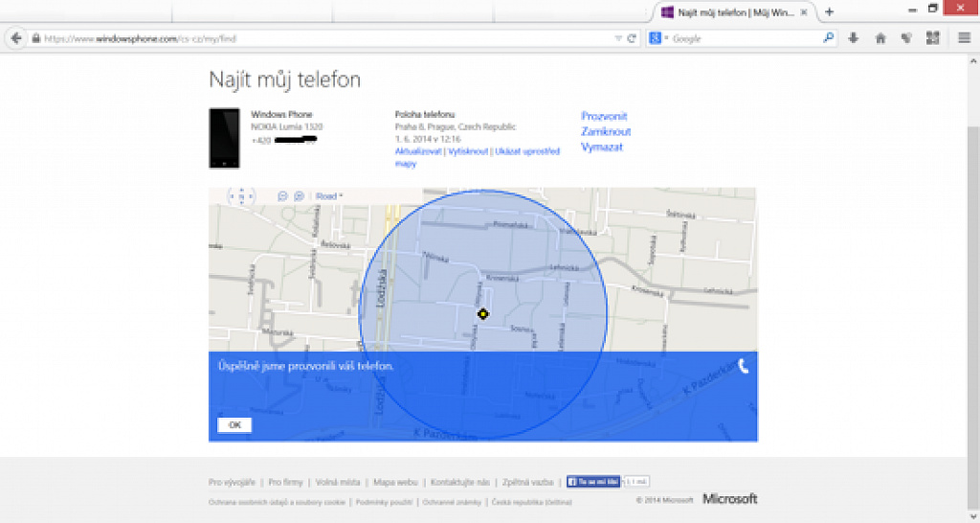Click the Vymazat link

602,147
